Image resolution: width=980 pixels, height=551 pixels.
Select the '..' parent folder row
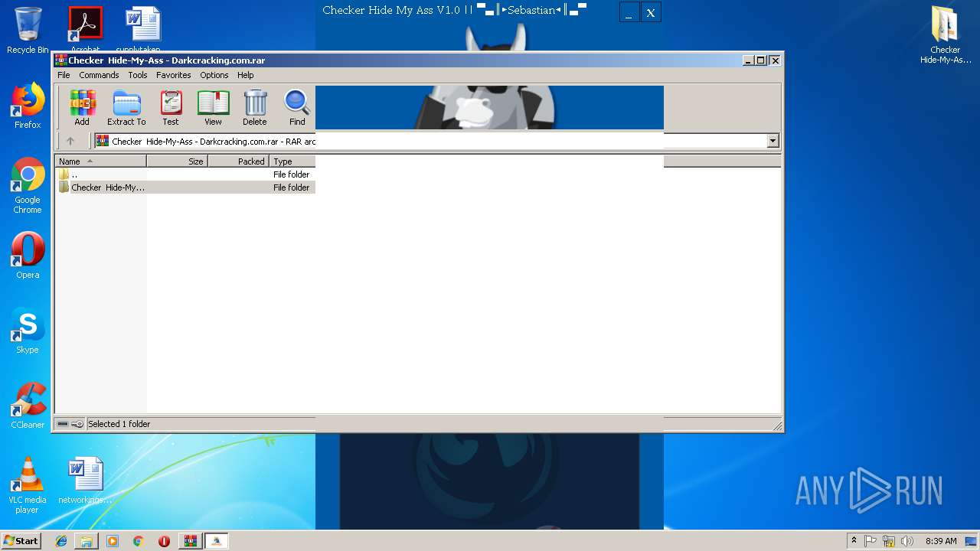tap(186, 174)
